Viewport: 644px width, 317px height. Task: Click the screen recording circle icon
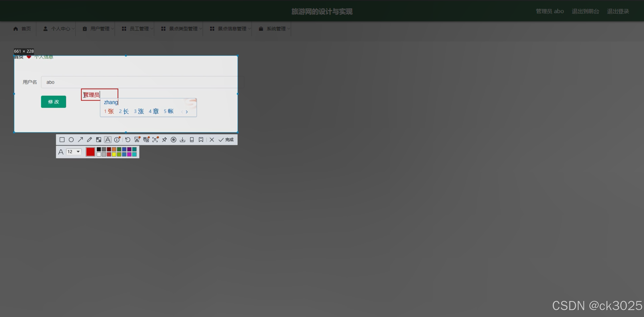click(174, 140)
